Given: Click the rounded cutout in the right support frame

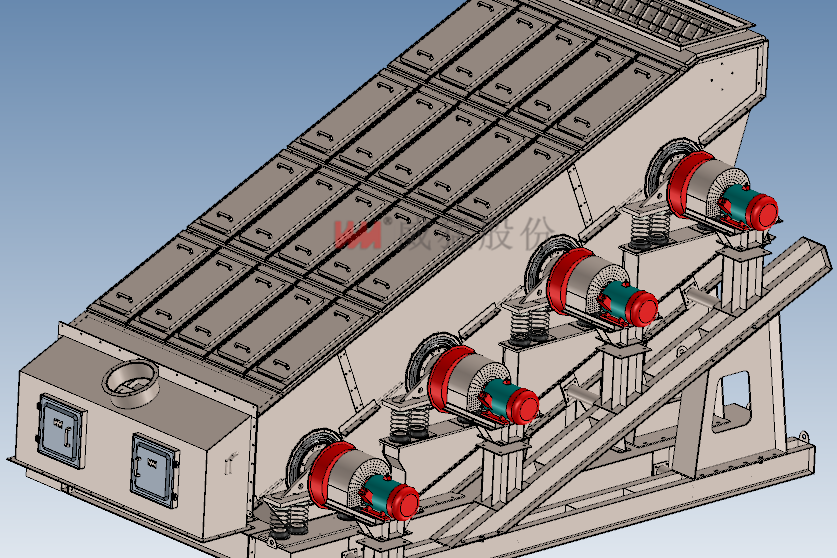Looking at the screenshot, I should coord(733,393).
